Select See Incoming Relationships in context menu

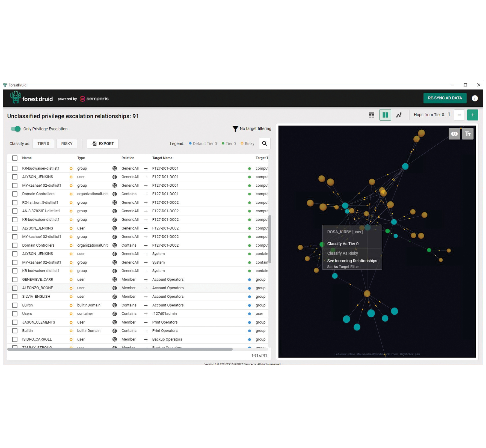pyautogui.click(x=352, y=261)
